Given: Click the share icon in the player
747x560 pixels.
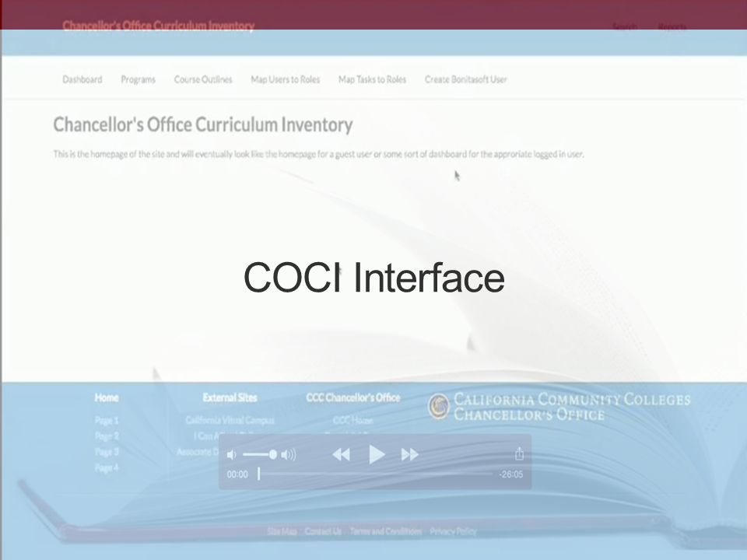Looking at the screenshot, I should (x=519, y=453).
